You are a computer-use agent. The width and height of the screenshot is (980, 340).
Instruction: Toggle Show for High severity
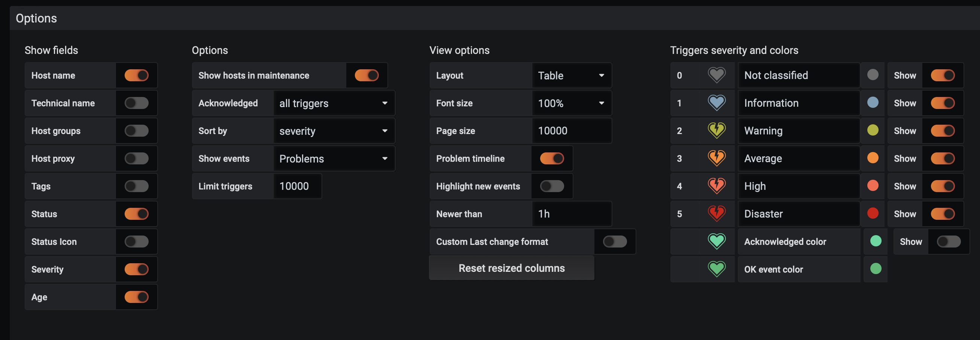coord(943,186)
